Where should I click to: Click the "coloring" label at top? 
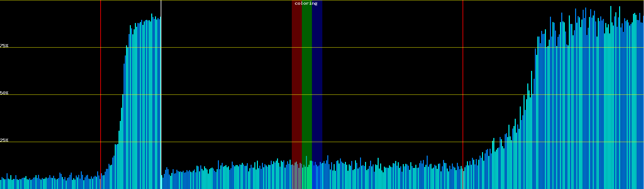pos(306,3)
